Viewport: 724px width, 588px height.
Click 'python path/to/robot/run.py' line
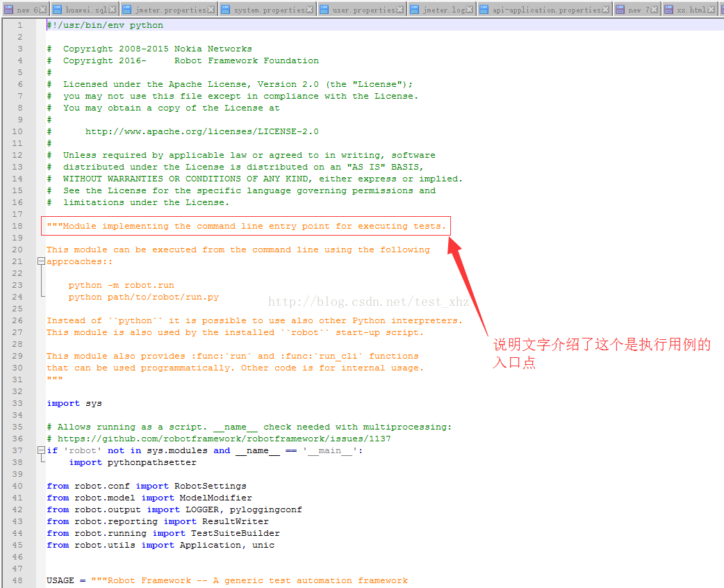[144, 297]
